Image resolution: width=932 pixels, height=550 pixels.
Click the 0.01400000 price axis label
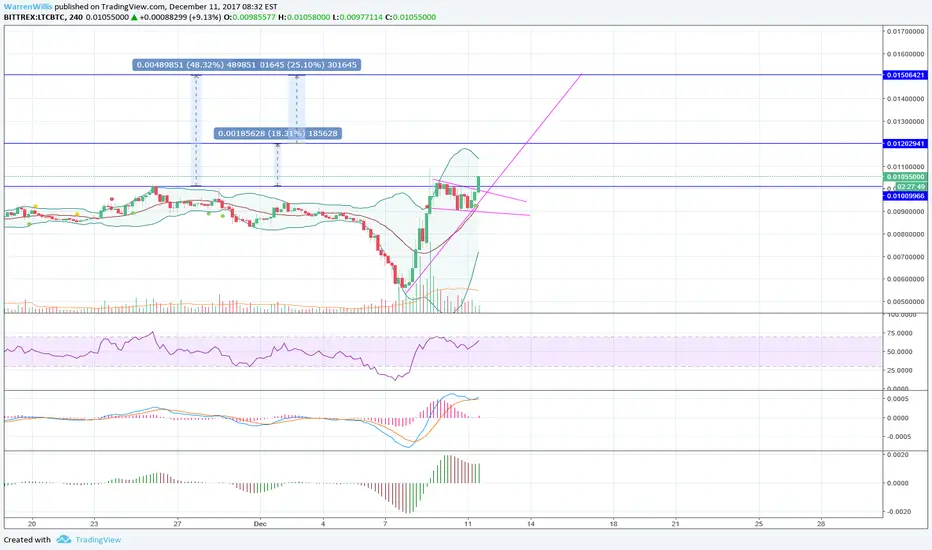click(905, 99)
